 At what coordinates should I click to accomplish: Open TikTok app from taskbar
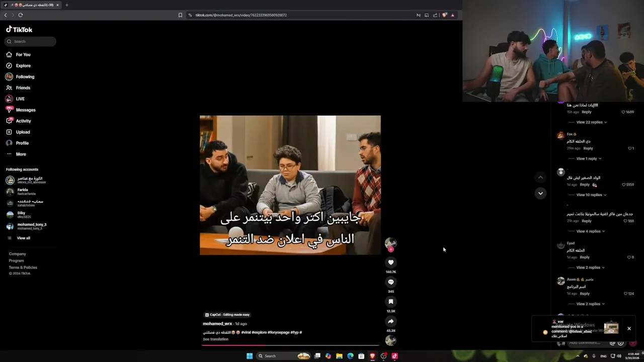pyautogui.click(x=394, y=356)
